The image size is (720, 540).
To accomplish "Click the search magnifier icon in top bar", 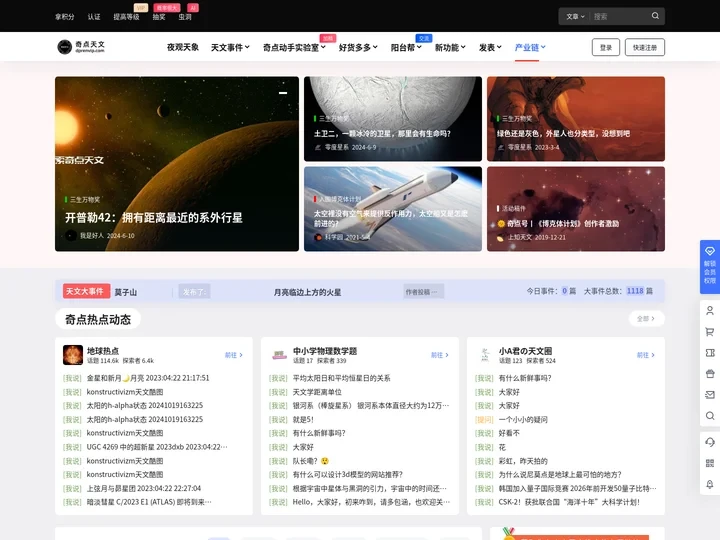I will click(655, 16).
